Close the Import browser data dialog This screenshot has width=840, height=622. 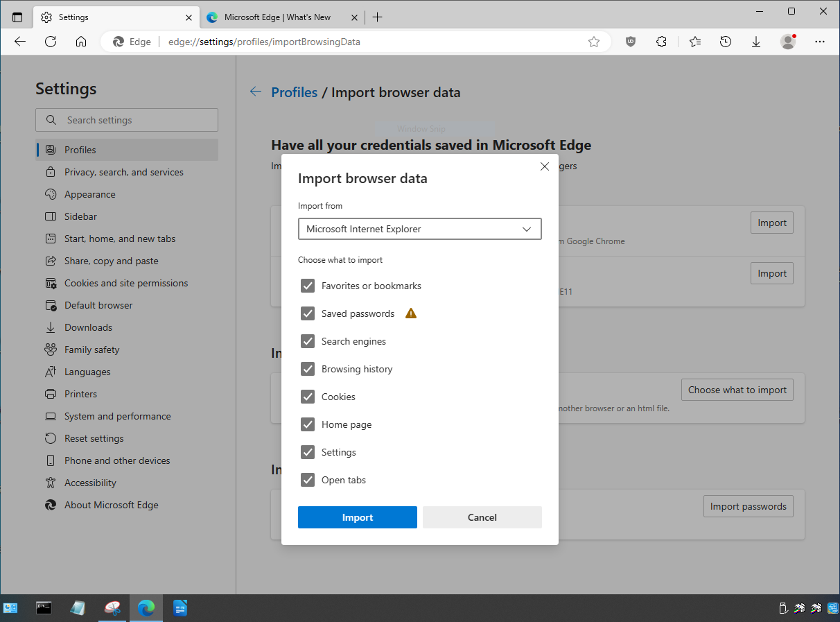coord(544,166)
